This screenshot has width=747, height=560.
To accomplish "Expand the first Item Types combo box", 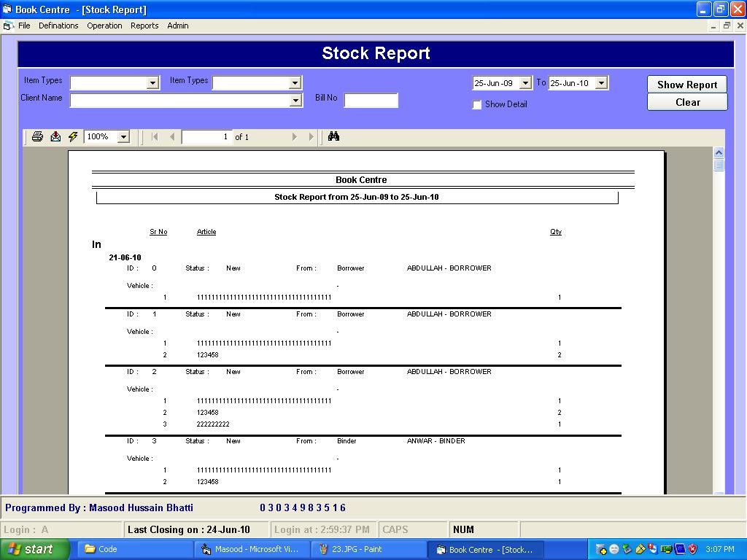I will tap(152, 83).
